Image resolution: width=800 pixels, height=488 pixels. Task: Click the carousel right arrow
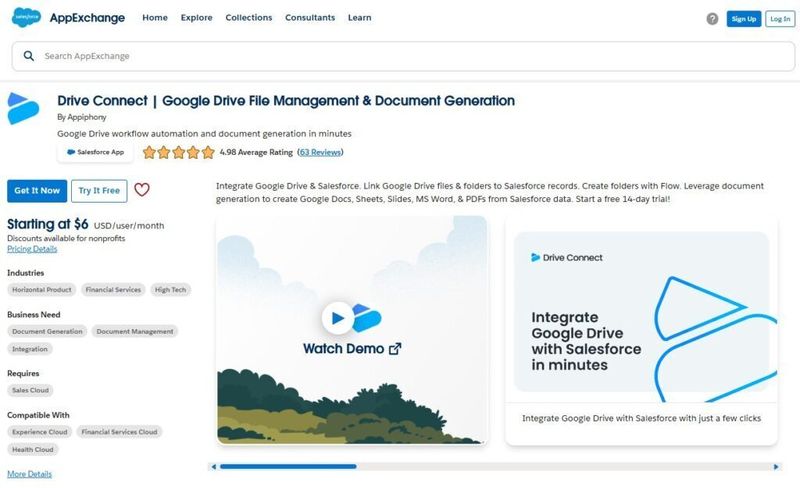pos(776,467)
